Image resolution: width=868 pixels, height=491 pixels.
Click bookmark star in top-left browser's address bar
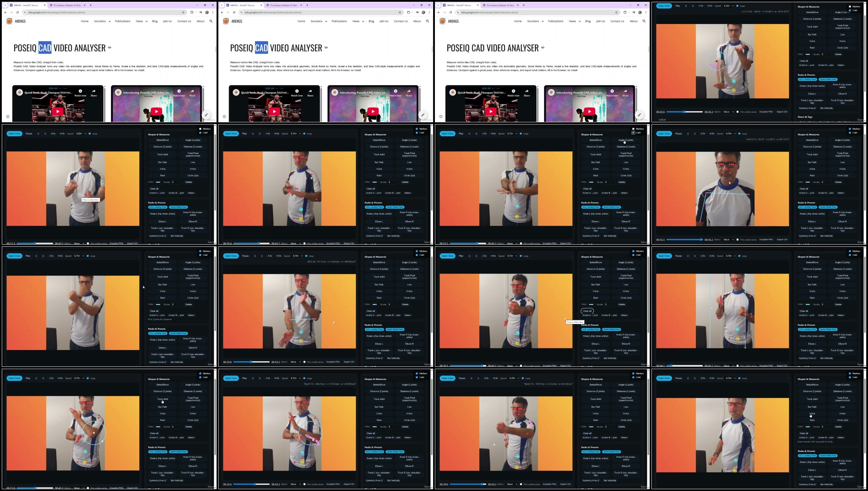coord(183,12)
